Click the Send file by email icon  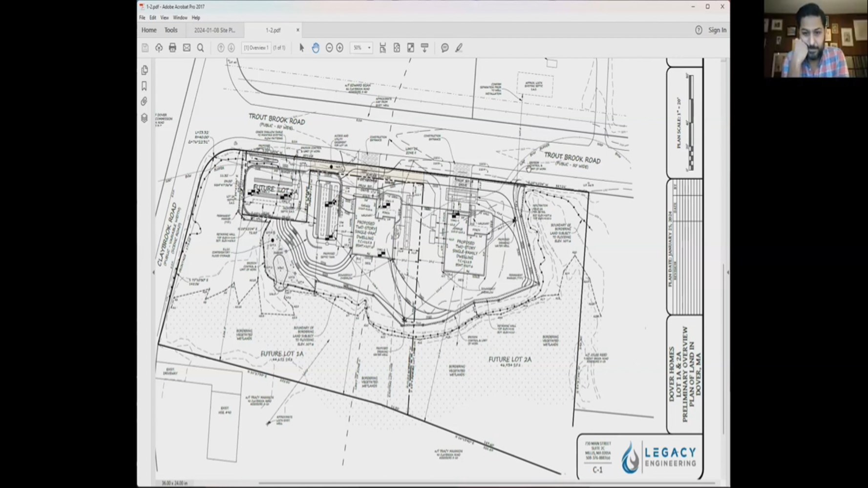187,48
